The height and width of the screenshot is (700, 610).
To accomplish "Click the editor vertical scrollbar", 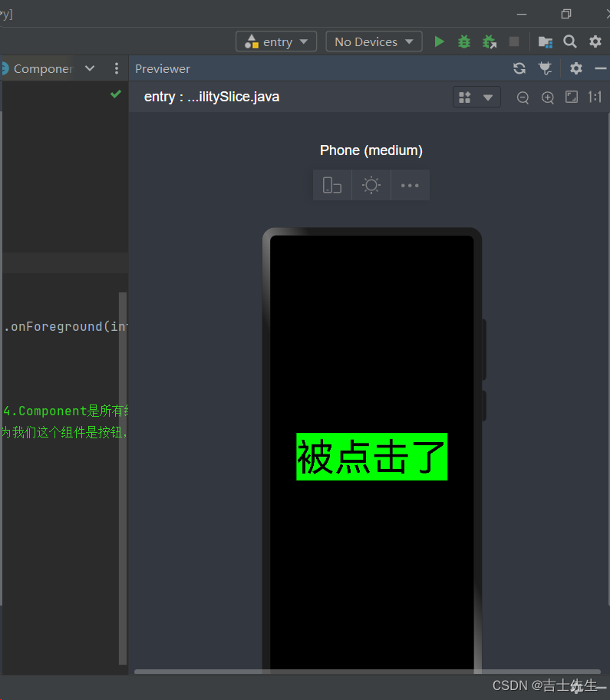I will 123,479.
